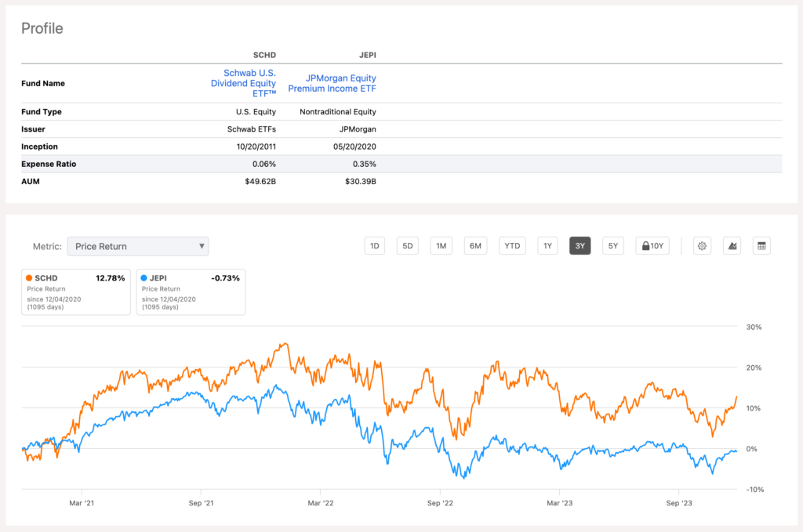Click the SCHD column header

click(264, 56)
